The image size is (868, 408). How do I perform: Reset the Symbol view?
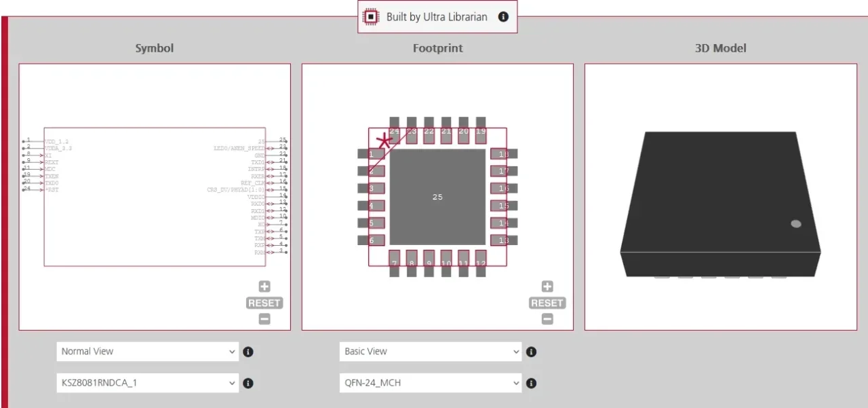pyautogui.click(x=264, y=303)
